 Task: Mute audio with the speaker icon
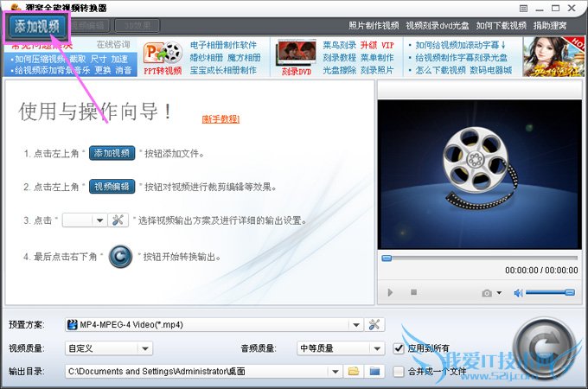pos(518,293)
